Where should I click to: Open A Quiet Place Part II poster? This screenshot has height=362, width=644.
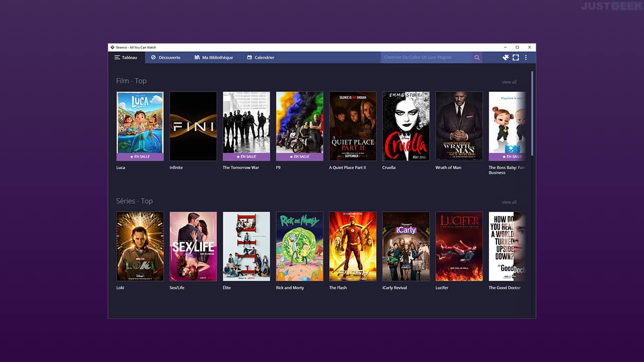pyautogui.click(x=353, y=126)
